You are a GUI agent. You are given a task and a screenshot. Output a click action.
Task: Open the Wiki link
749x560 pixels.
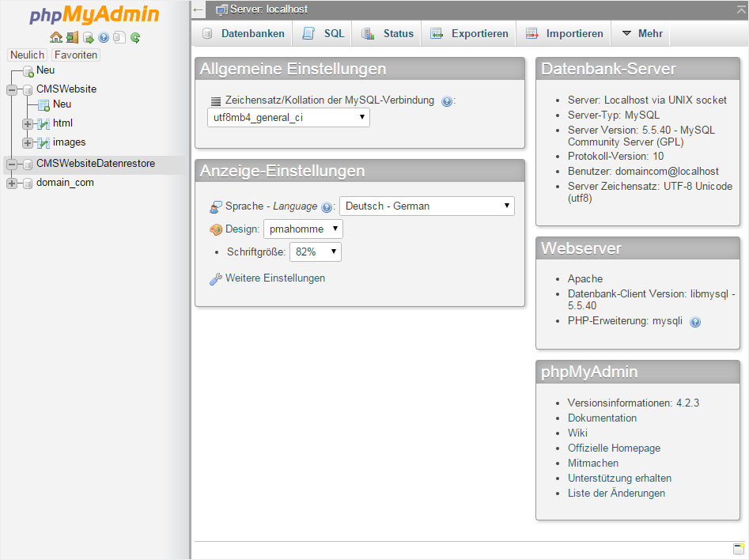577,433
